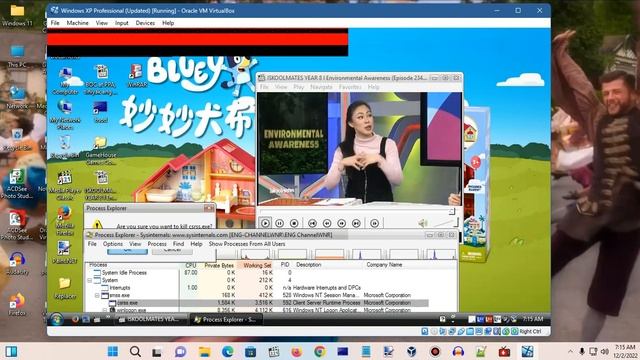Open My Computer icon on XP desktop
Image resolution: width=640 pixels, height=360 pixels.
pyautogui.click(x=65, y=81)
